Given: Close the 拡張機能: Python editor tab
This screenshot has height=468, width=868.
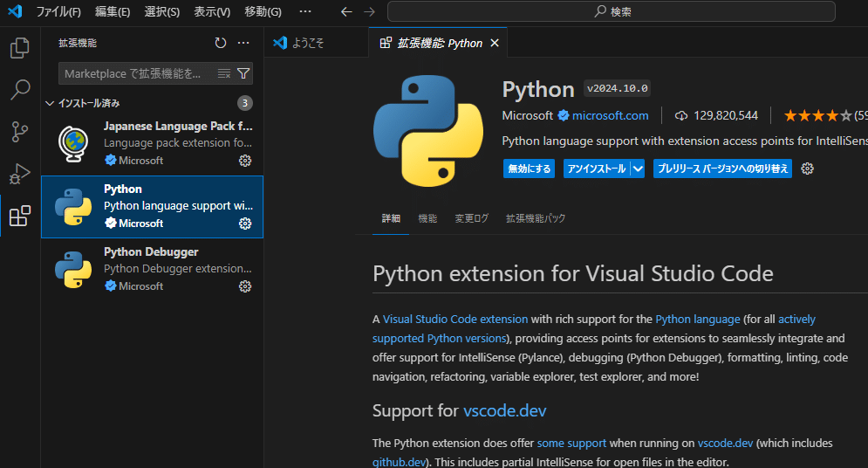Looking at the screenshot, I should coord(495,43).
